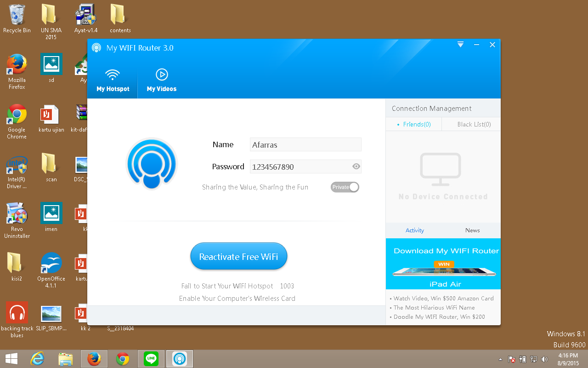Launch Revo Uninstaller shortcut
588x368 pixels.
(17, 221)
